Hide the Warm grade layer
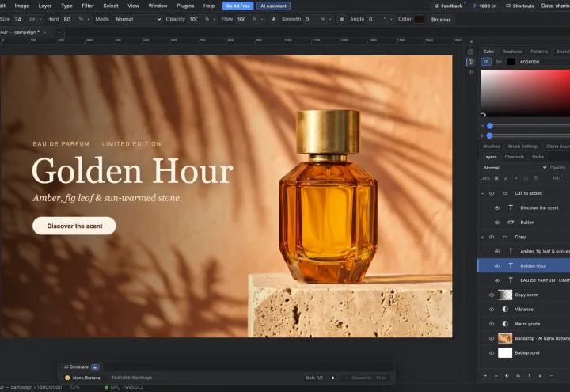This screenshot has width=570, height=392. point(492,324)
